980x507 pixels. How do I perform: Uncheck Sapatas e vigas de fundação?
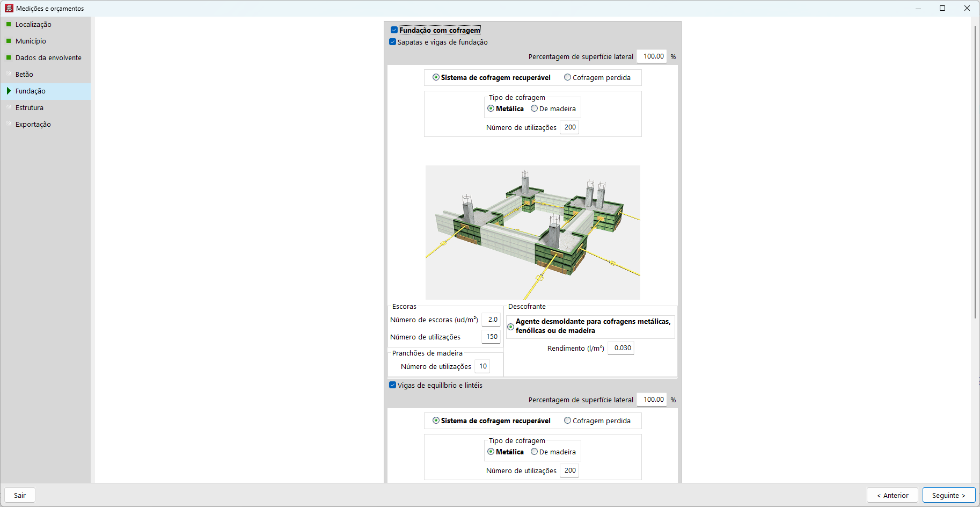[x=393, y=42]
